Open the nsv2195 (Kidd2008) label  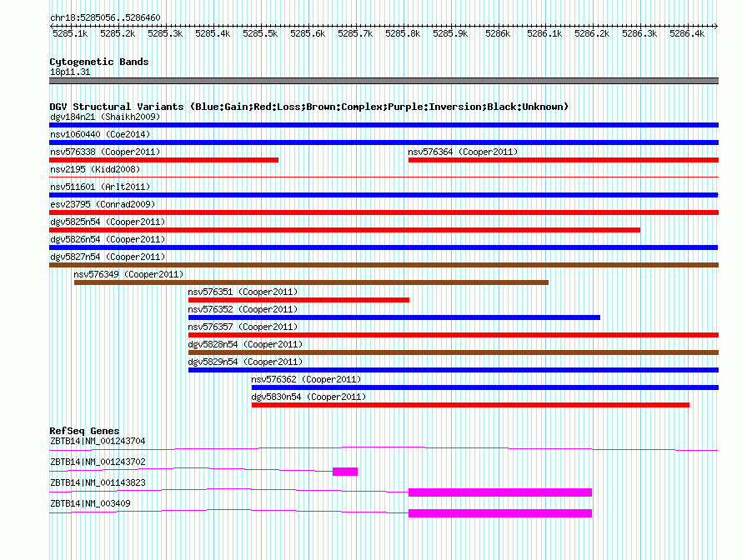[95, 169]
